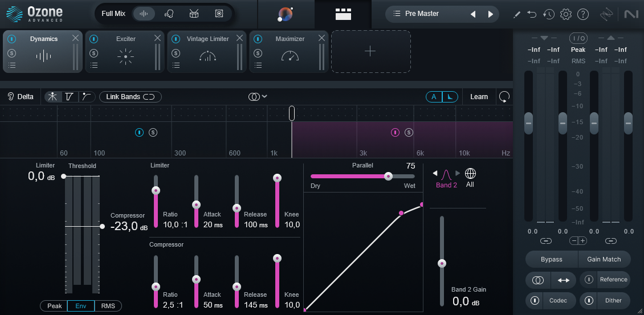Toggle the Maximizer module power button
This screenshot has width=644, height=315.
258,39
